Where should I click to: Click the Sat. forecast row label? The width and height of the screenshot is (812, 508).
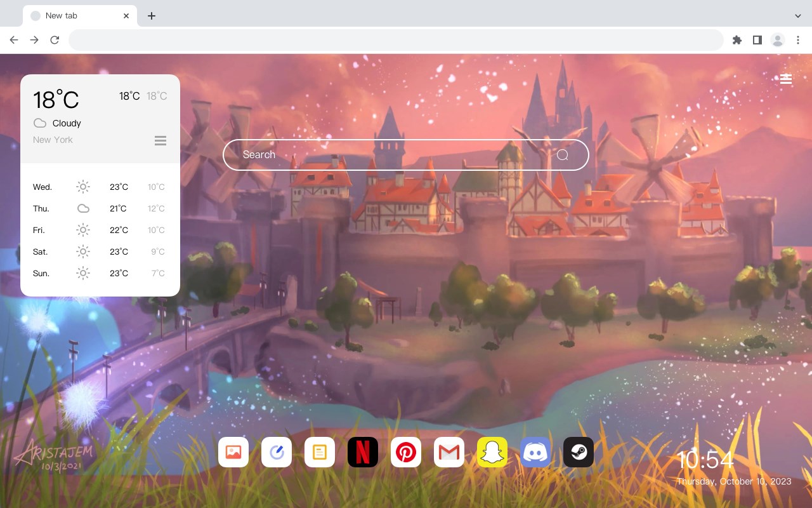pos(41,251)
